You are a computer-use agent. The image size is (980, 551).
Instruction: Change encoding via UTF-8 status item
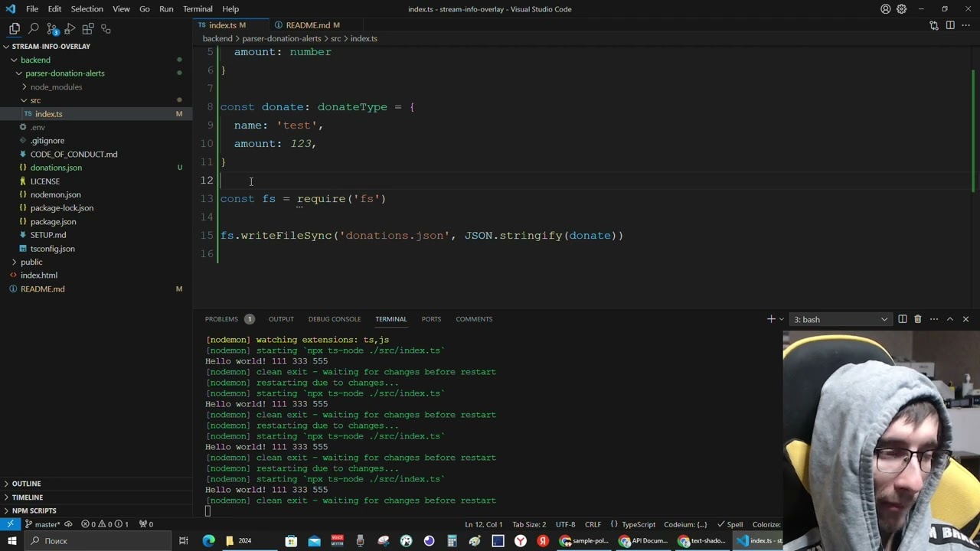point(565,524)
